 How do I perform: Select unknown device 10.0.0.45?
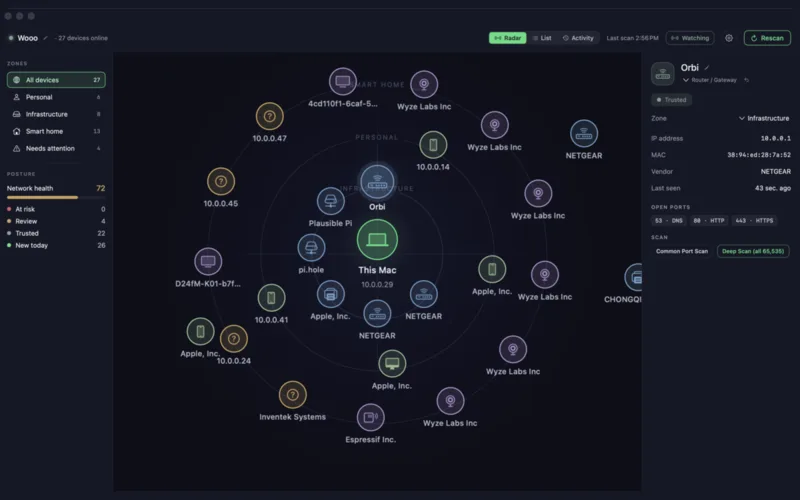221,181
